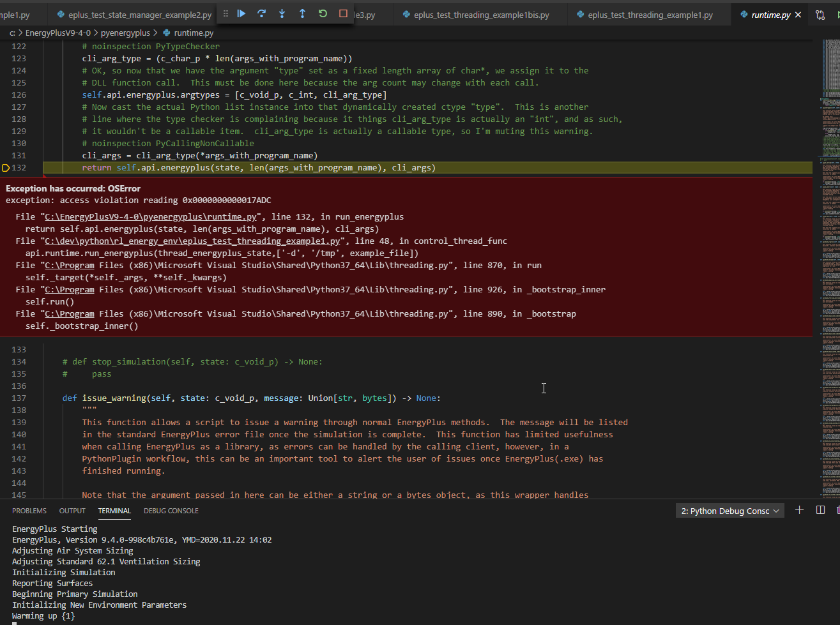Click the Step Into debug icon

(x=282, y=13)
